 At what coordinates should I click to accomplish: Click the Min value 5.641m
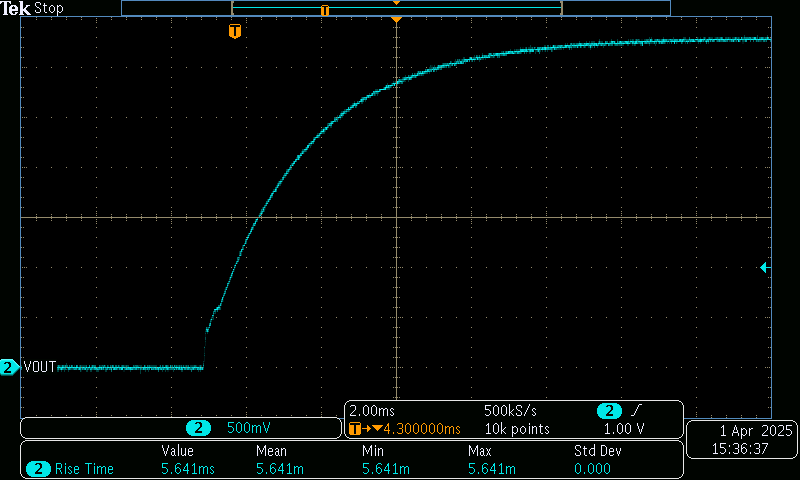tap(386, 469)
